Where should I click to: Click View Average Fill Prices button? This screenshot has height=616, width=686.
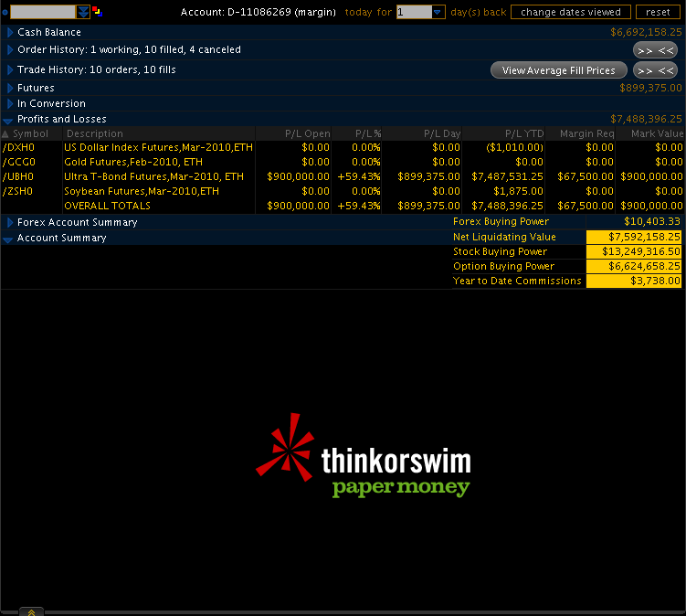(559, 70)
